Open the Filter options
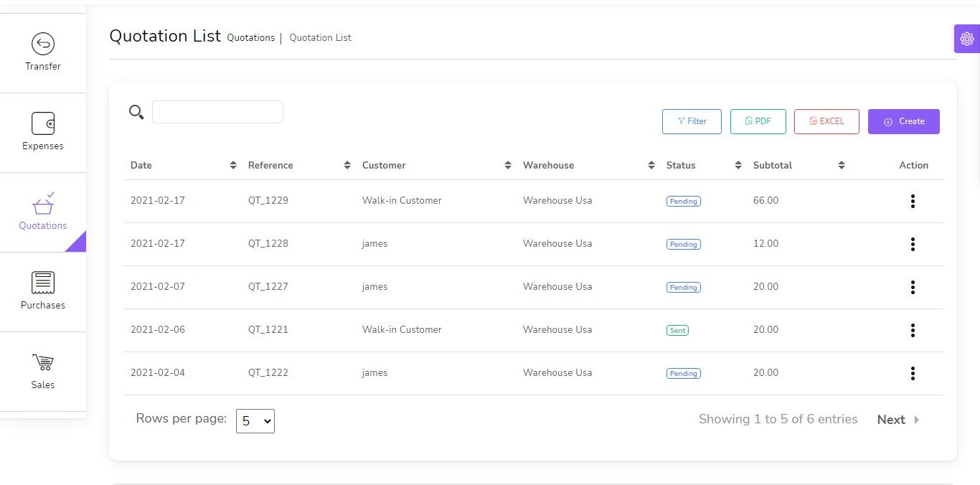 click(x=692, y=122)
